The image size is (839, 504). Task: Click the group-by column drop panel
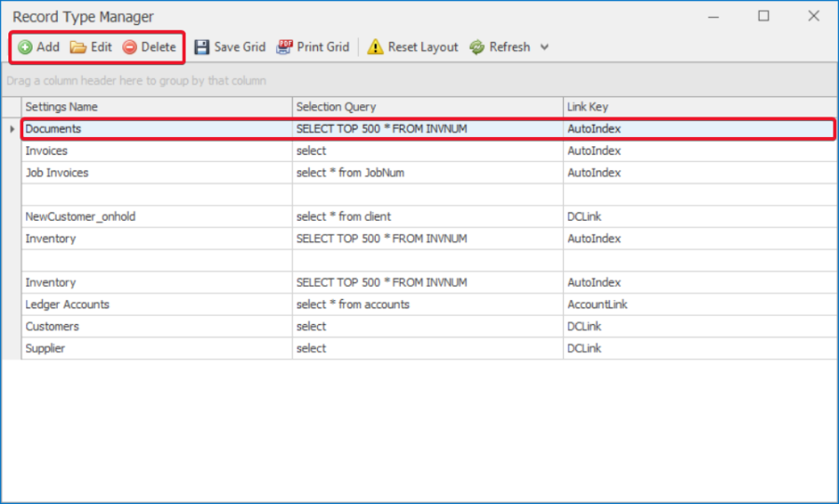pyautogui.click(x=419, y=81)
